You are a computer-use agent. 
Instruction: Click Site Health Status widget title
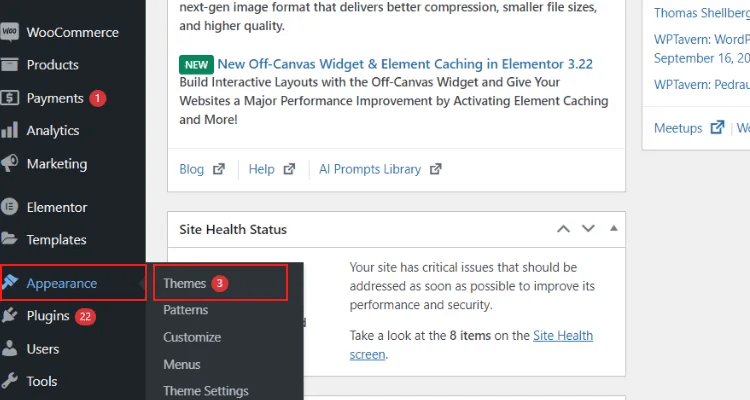pos(233,230)
